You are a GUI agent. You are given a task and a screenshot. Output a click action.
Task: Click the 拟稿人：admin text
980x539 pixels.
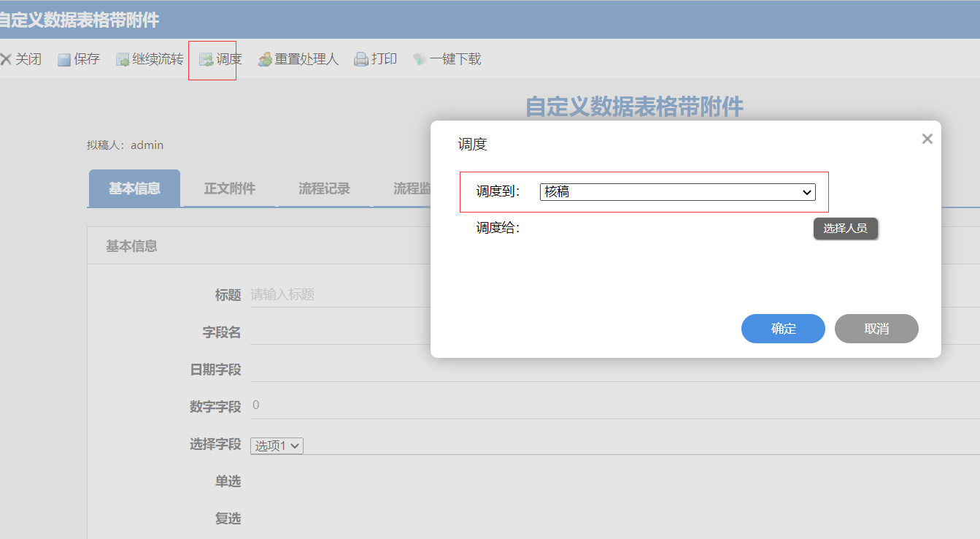125,145
